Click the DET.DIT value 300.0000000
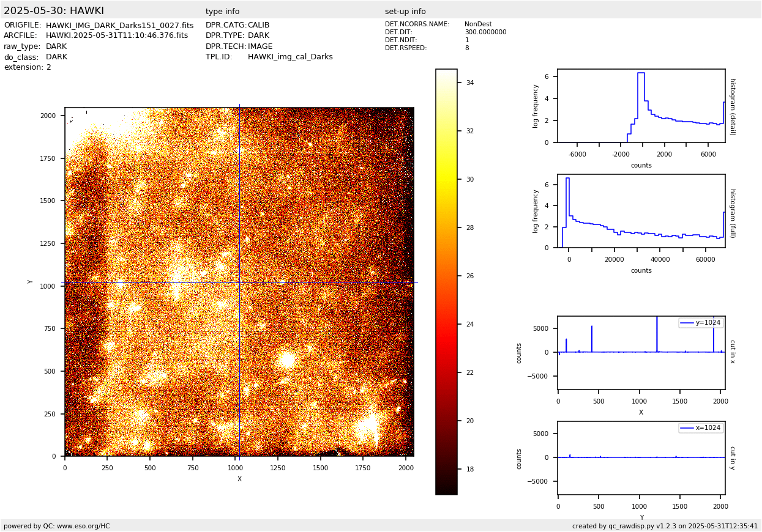This screenshot has width=762, height=532. pyautogui.click(x=485, y=32)
